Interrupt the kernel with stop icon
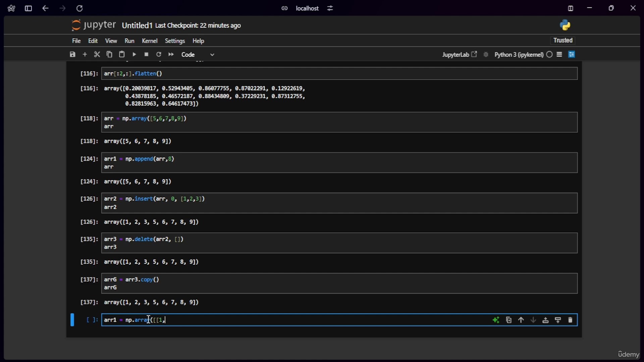This screenshot has height=362, width=644. point(146,54)
